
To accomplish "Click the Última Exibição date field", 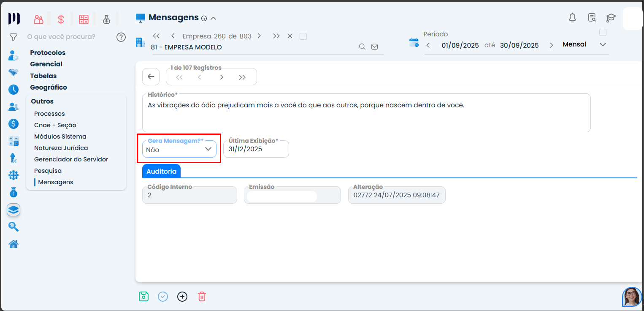I will tap(256, 149).
